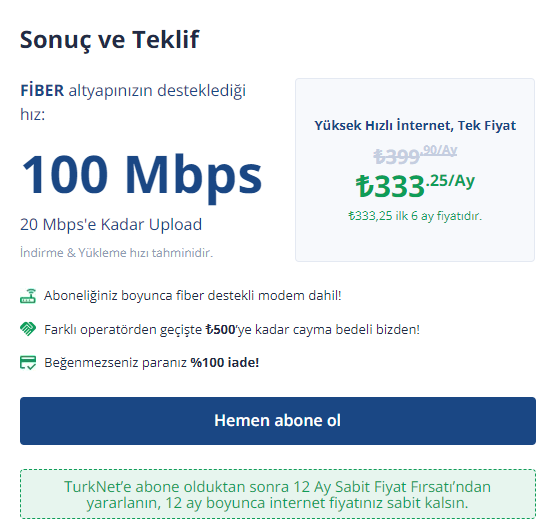Click Yüksek Hızlı İnternet, Tek Fiyat title
The image size is (557, 531).
point(415,125)
